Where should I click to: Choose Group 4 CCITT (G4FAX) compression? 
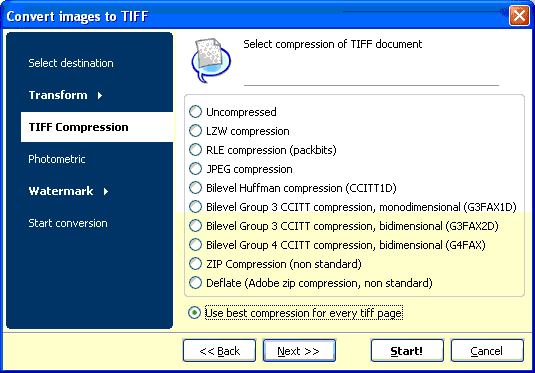coord(196,245)
